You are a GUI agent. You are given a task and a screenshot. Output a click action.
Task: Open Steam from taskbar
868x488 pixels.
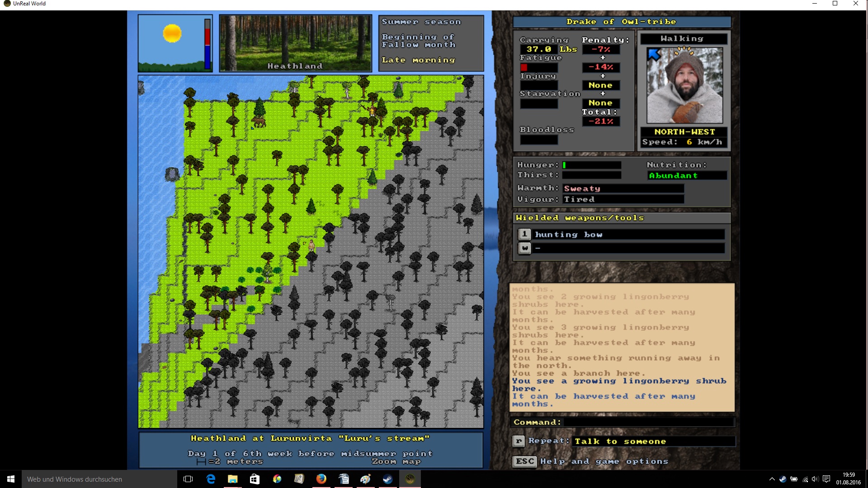point(388,479)
